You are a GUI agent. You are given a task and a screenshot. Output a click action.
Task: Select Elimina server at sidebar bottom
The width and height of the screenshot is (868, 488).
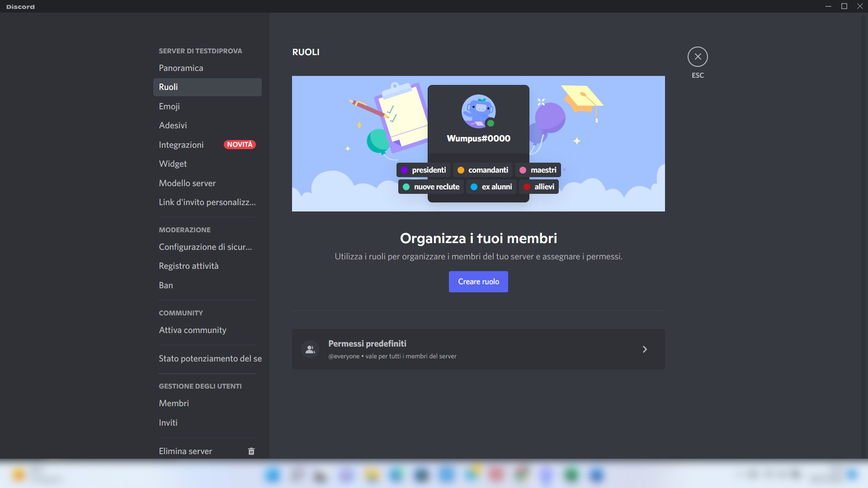[185, 451]
